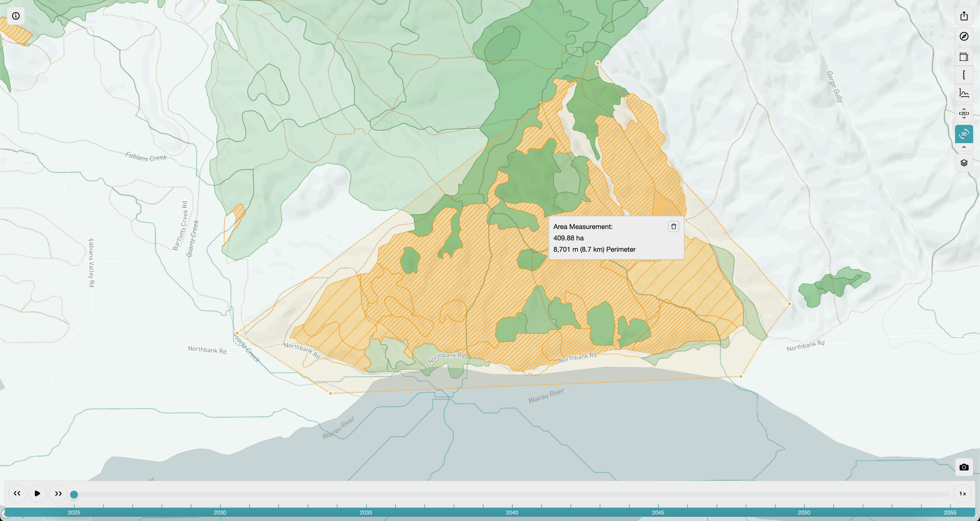
Task: Click the timeline slider handle
Action: pos(74,494)
